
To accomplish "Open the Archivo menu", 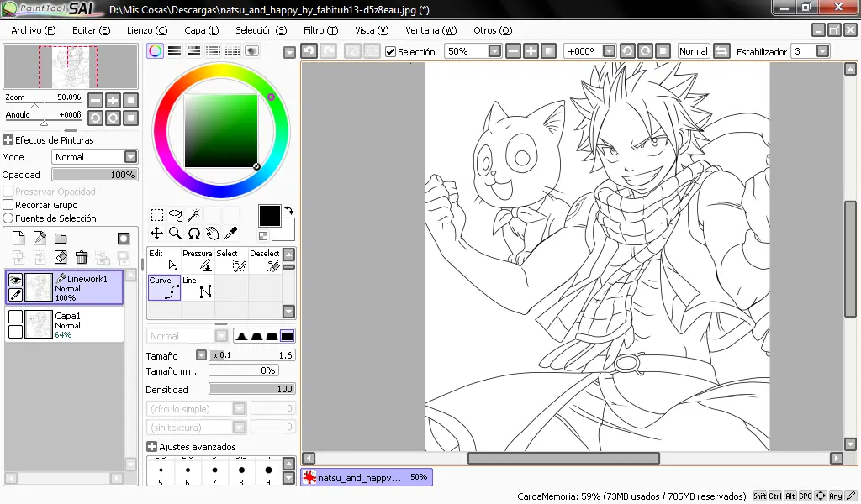I will (x=34, y=30).
